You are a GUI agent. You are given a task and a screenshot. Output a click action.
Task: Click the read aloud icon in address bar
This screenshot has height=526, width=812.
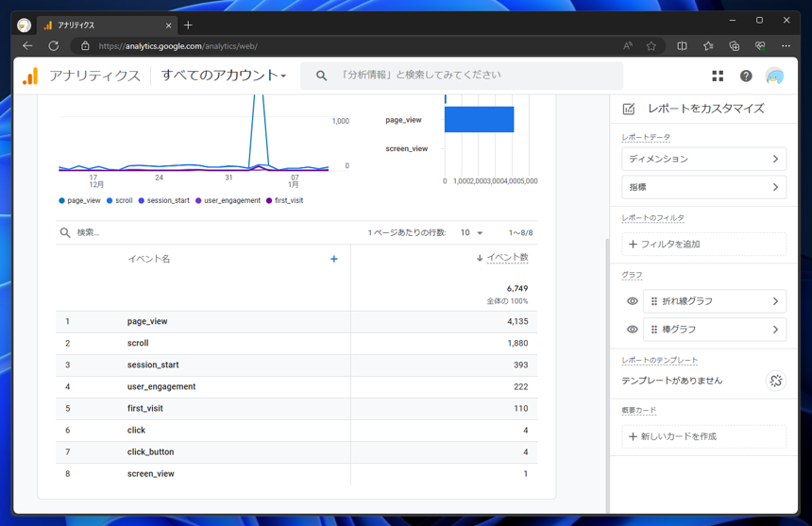point(628,46)
